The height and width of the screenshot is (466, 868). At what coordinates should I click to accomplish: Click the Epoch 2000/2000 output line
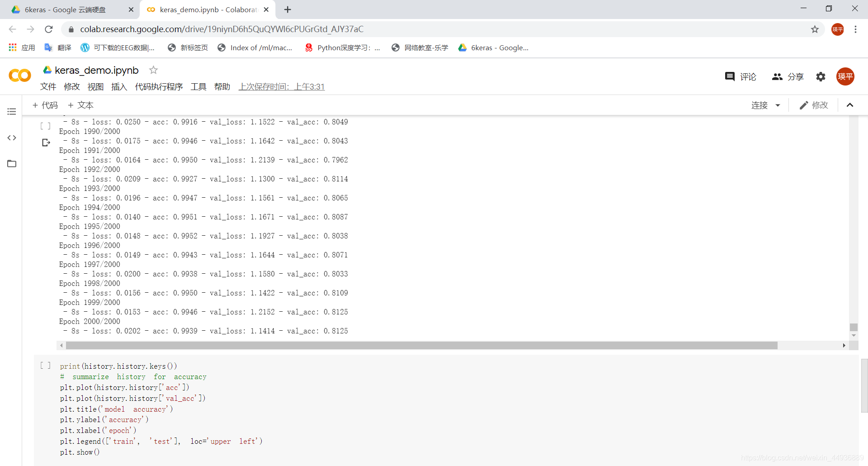(90, 321)
